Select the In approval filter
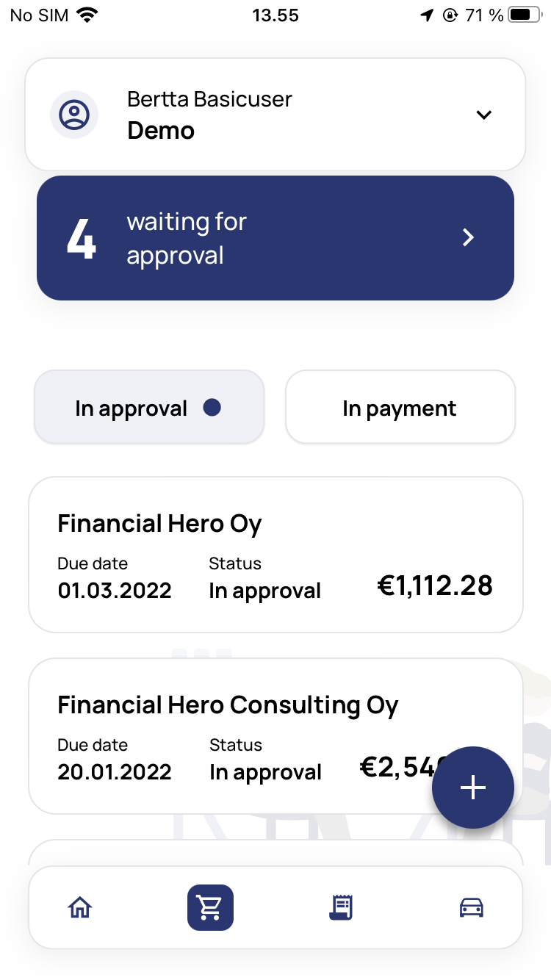 point(149,408)
